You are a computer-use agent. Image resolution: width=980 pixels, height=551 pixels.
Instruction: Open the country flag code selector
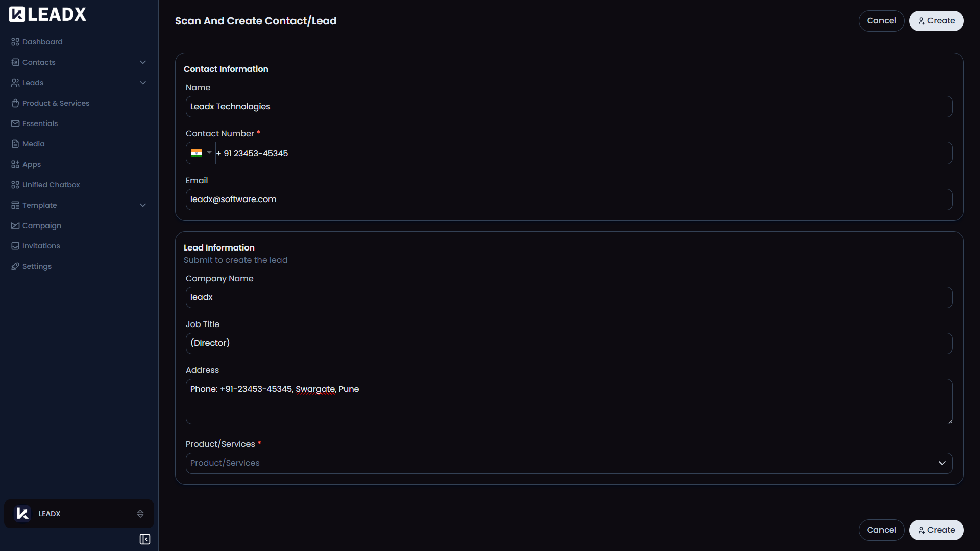pos(201,153)
